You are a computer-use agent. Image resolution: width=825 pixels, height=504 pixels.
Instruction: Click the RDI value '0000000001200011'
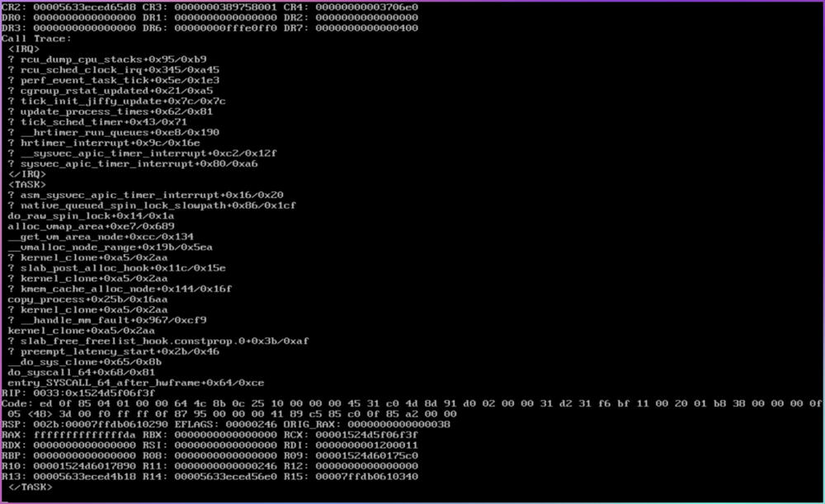367,445
